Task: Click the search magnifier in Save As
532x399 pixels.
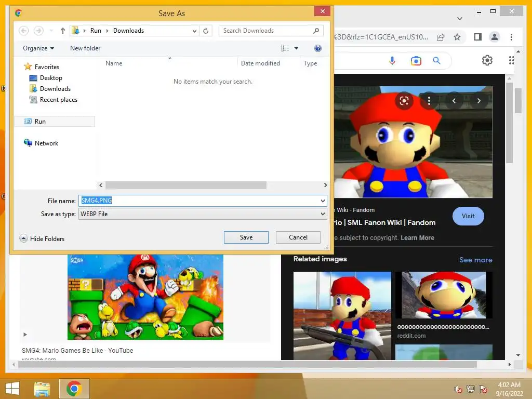Action: 316,31
